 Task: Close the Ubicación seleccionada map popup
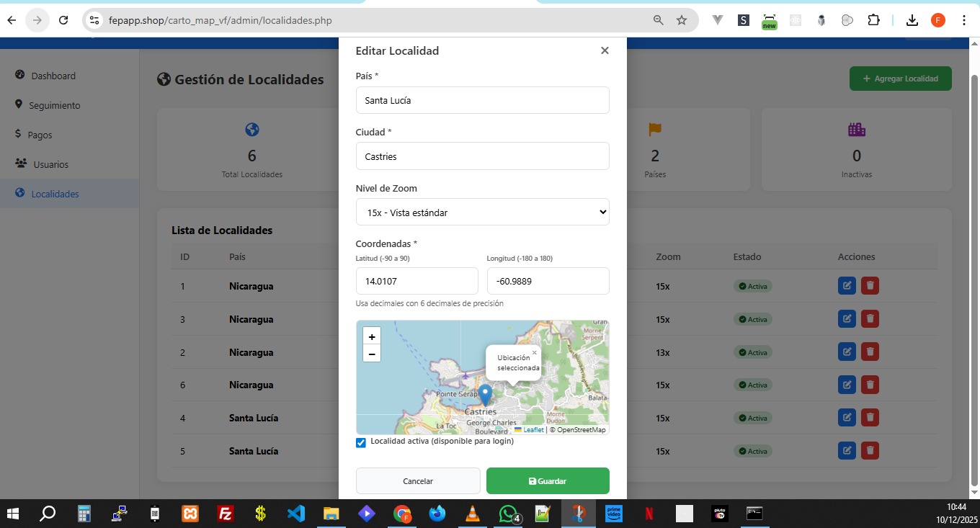[x=534, y=352]
